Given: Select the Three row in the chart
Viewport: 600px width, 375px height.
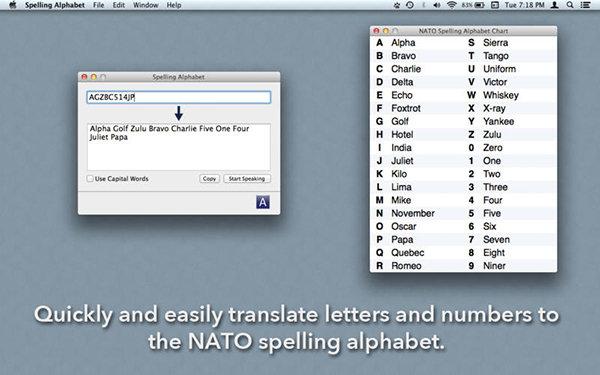Looking at the screenshot, I should [510, 187].
